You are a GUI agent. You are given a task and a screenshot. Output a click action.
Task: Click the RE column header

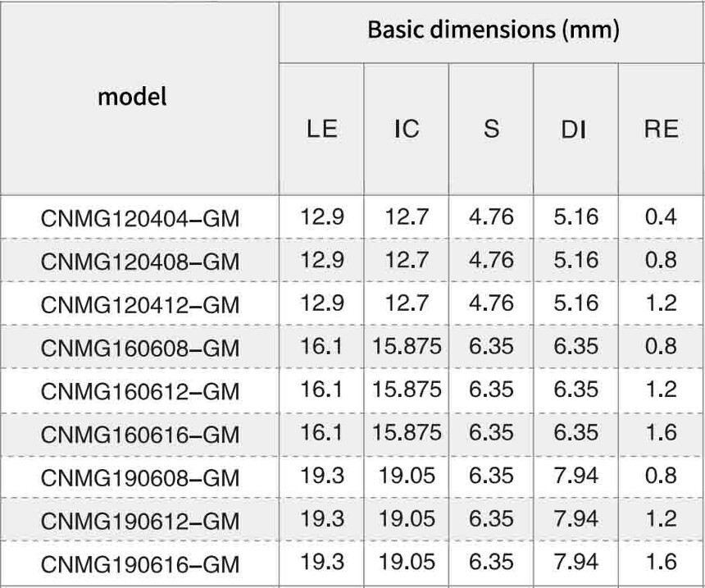point(661,129)
